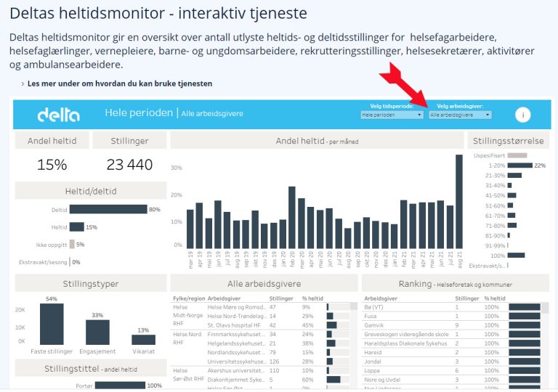The image size is (558, 392).
Task: Click 'Nore og Uvdal' in Ranking
Action: coord(382,380)
